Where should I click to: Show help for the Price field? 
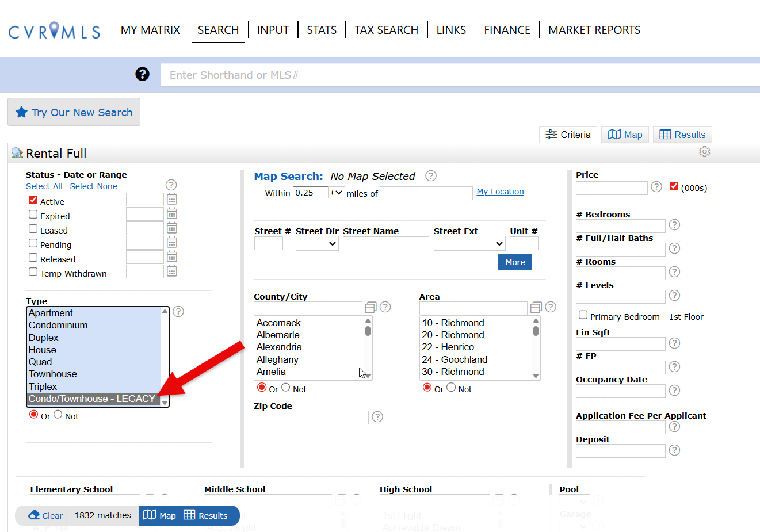coord(656,187)
